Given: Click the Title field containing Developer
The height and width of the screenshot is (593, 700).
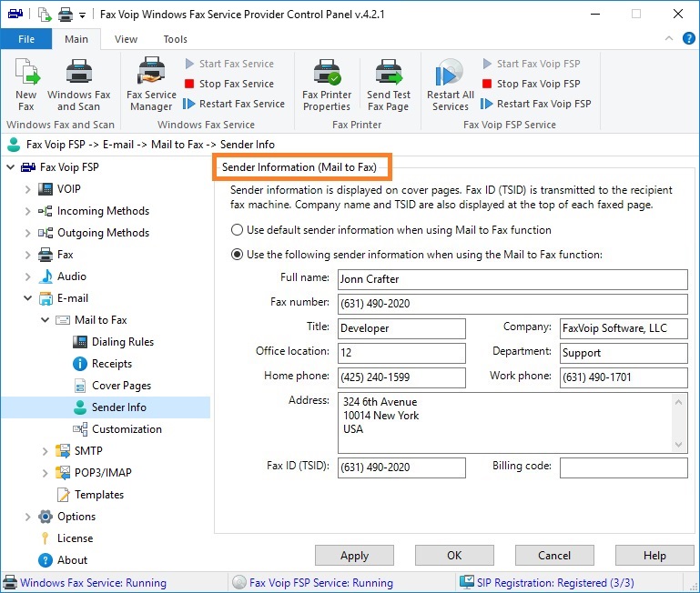Looking at the screenshot, I should 401,328.
